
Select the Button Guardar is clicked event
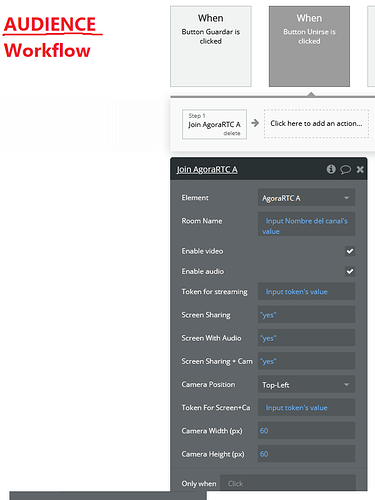pyautogui.click(x=211, y=46)
